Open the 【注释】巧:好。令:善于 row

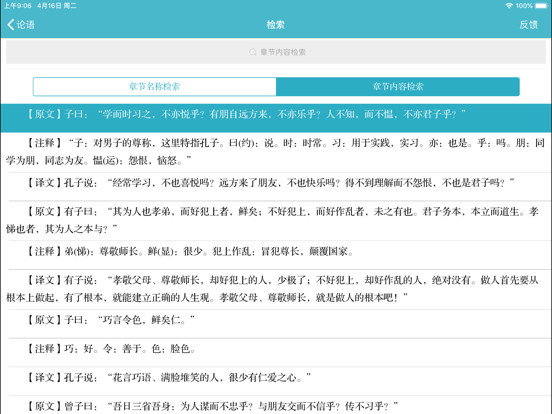point(276,352)
